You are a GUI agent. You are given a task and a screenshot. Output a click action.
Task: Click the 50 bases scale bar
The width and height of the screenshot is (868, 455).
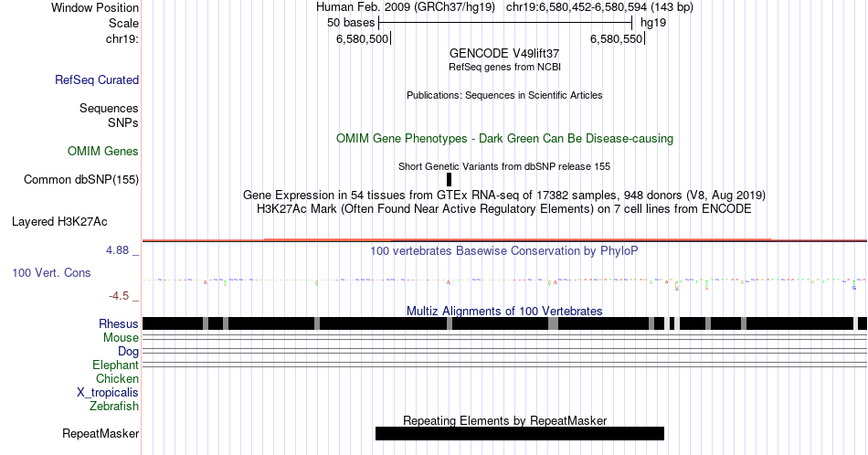tap(505, 23)
